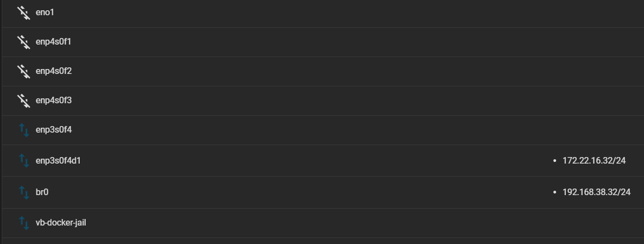
Task: Open the enp4s0f1 interface entry
Action: 53,41
